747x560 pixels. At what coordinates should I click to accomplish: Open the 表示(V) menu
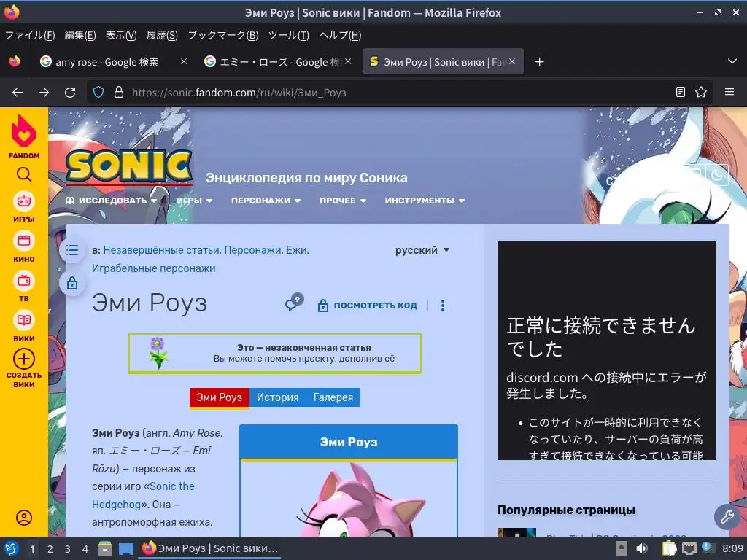121,35
